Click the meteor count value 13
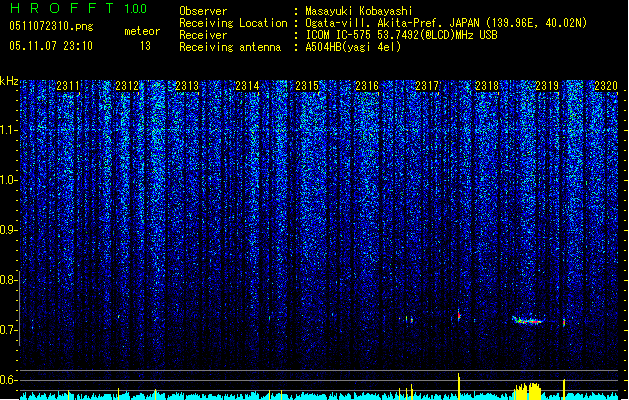The width and height of the screenshot is (629, 400). (x=145, y=46)
